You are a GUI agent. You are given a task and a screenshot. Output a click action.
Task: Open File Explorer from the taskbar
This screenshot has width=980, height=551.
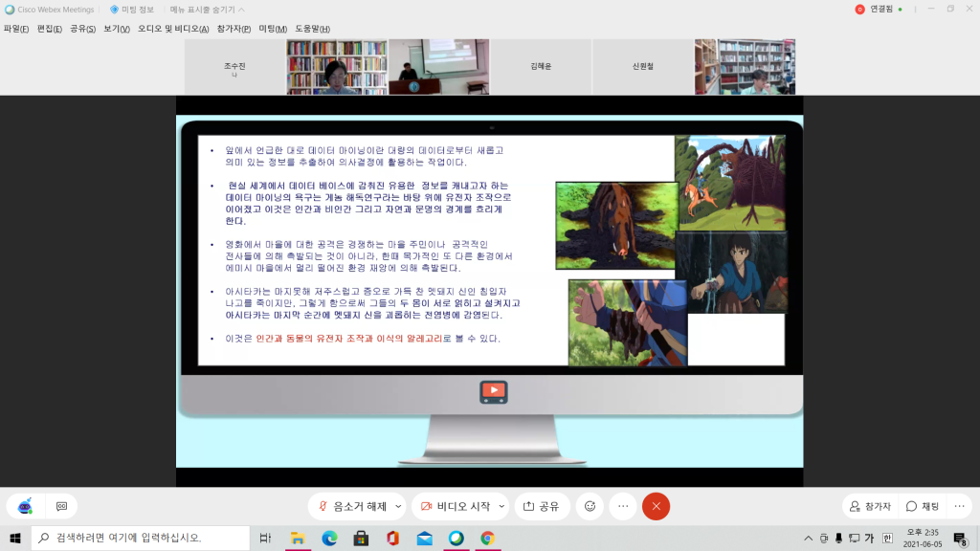298,538
